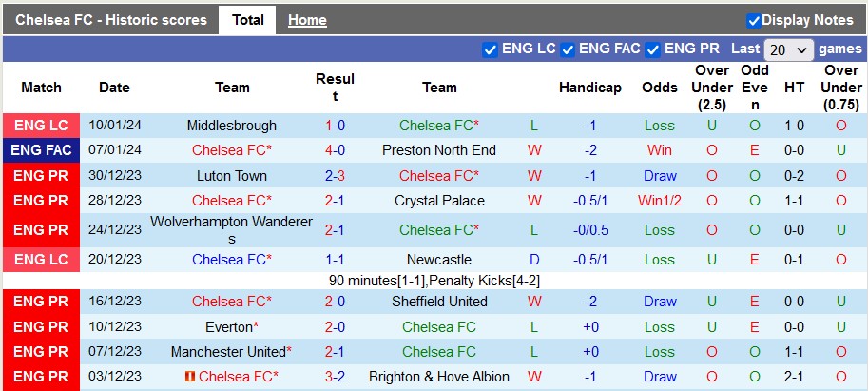Click the Manchester United team link
This screenshot has height=391, width=868.
point(229,352)
